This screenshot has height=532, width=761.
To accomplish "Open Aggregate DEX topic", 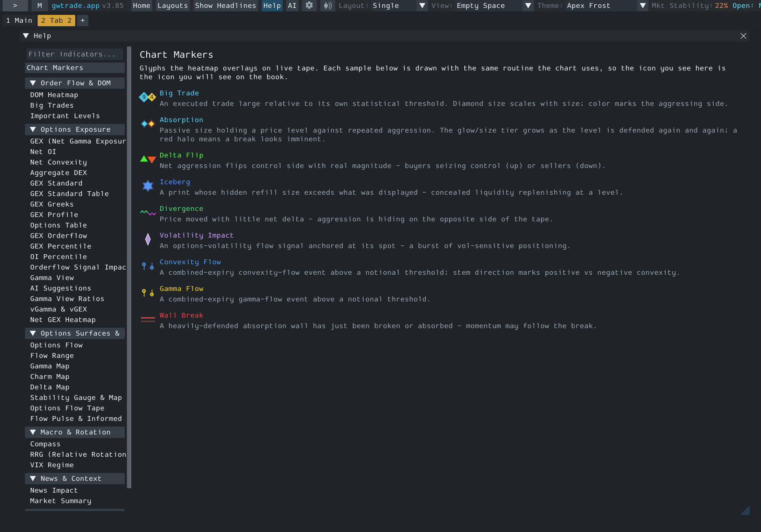I will [59, 173].
